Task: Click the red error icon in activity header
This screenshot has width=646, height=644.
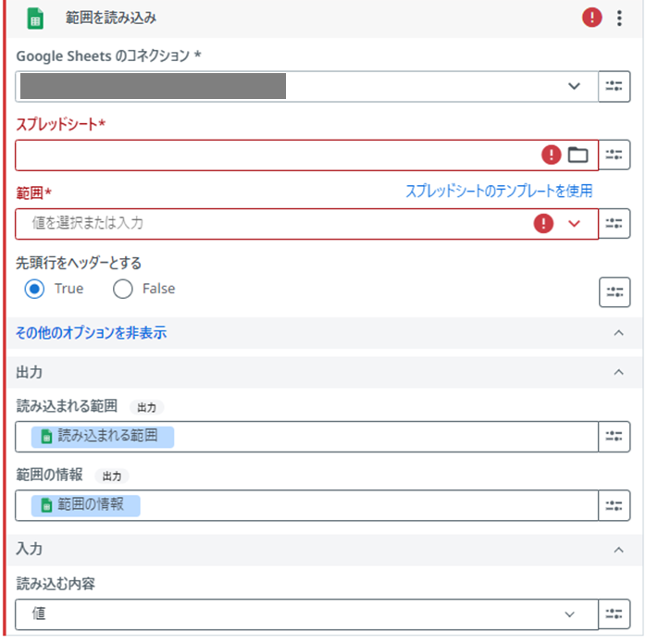Action: tap(592, 18)
